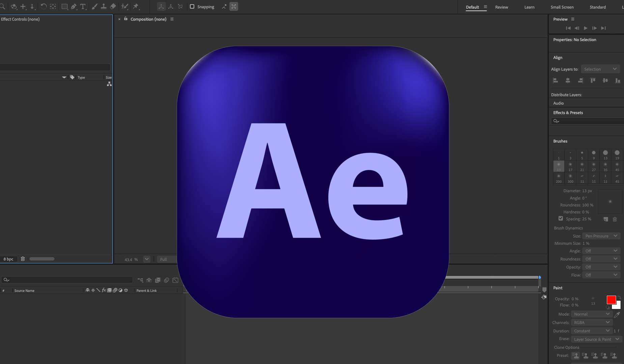Switch to the Small Screen workspace
Image resolution: width=624 pixels, height=364 pixels.
pyautogui.click(x=562, y=7)
